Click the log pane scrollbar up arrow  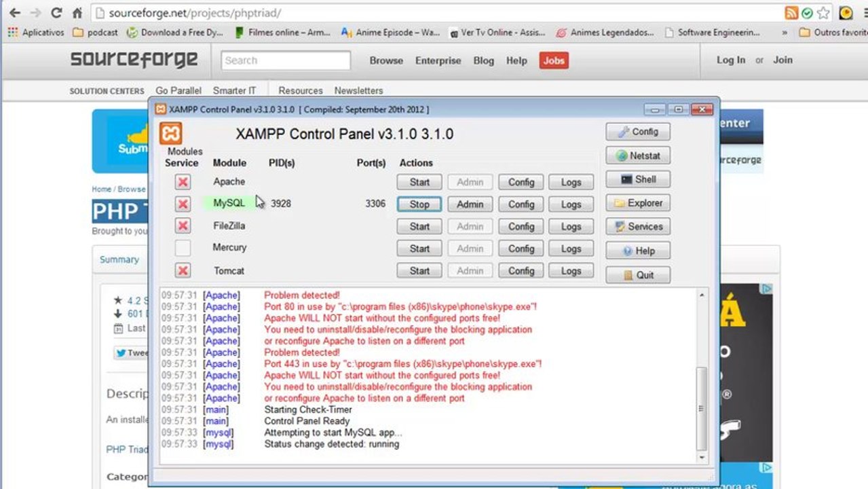pos(702,295)
